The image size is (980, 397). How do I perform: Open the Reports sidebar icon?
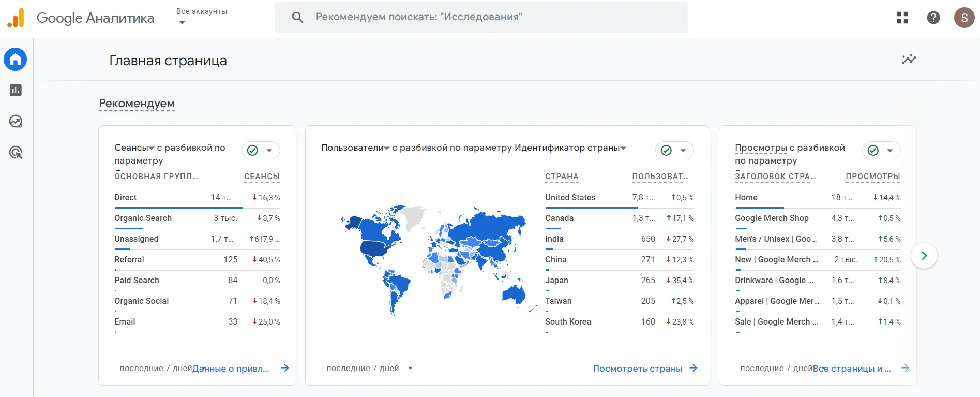click(x=16, y=90)
